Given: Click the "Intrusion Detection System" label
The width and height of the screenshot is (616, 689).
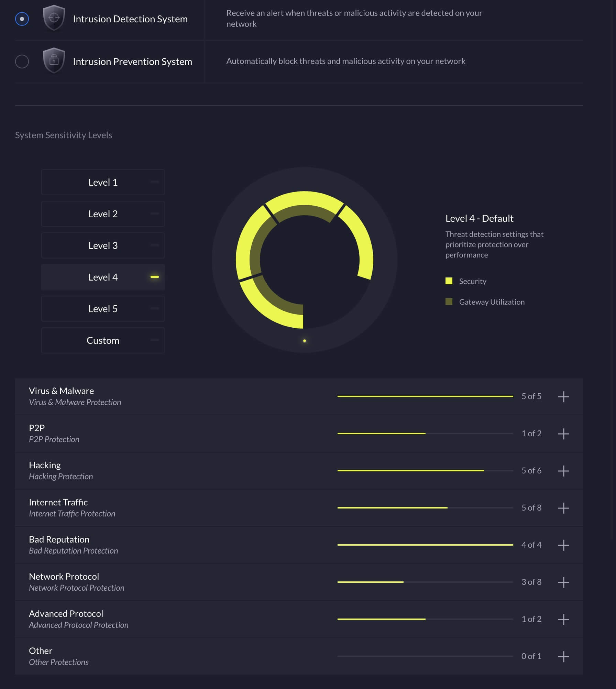Looking at the screenshot, I should [130, 19].
